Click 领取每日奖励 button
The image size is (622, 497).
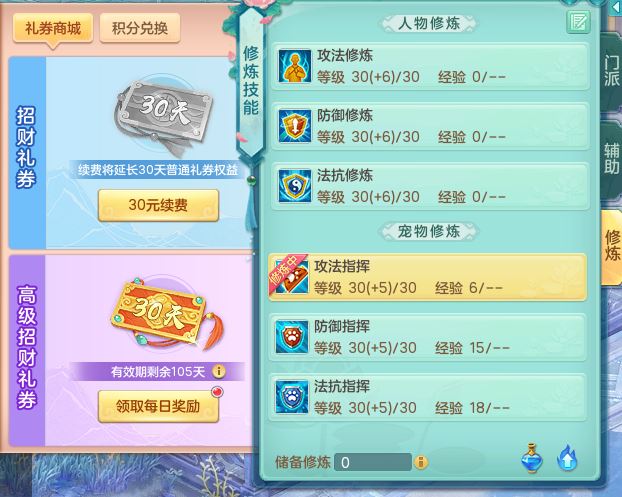158,406
